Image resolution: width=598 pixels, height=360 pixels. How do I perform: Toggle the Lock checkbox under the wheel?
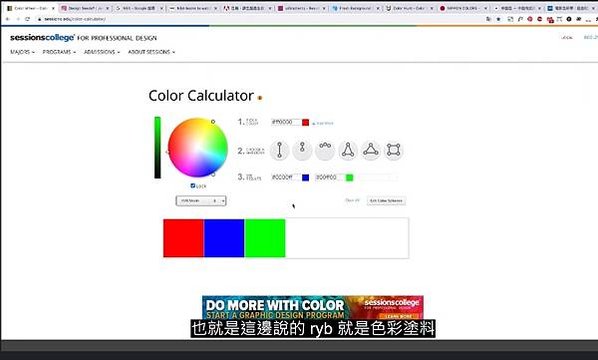193,186
